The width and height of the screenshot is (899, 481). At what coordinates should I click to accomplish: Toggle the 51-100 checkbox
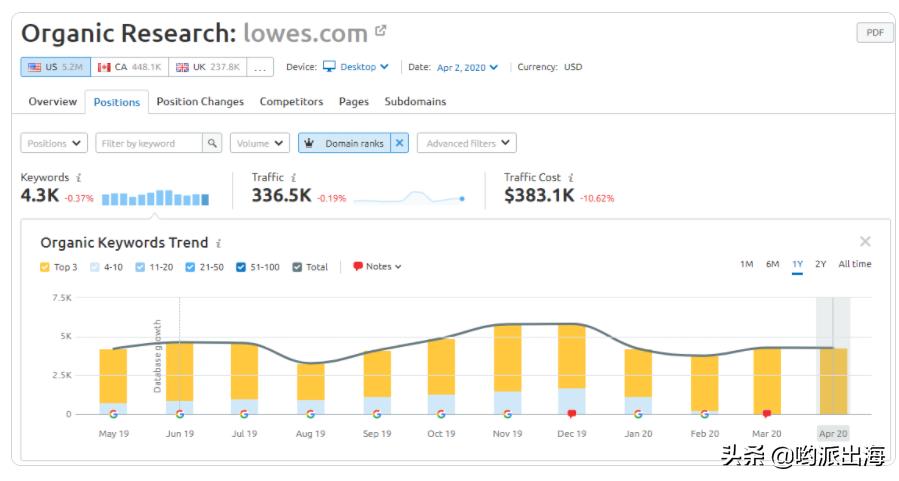(241, 267)
